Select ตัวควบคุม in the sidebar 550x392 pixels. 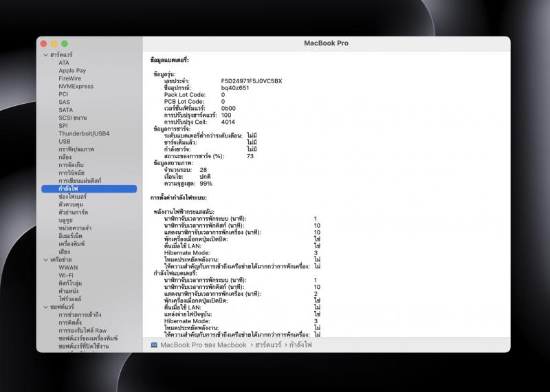(71, 205)
